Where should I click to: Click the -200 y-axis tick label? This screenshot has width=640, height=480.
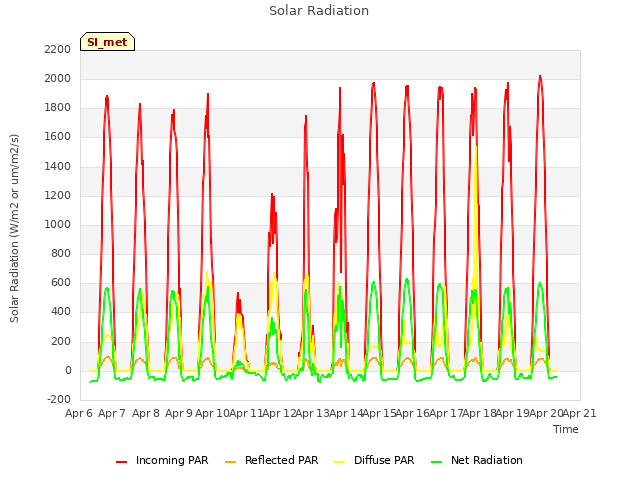(x=59, y=399)
